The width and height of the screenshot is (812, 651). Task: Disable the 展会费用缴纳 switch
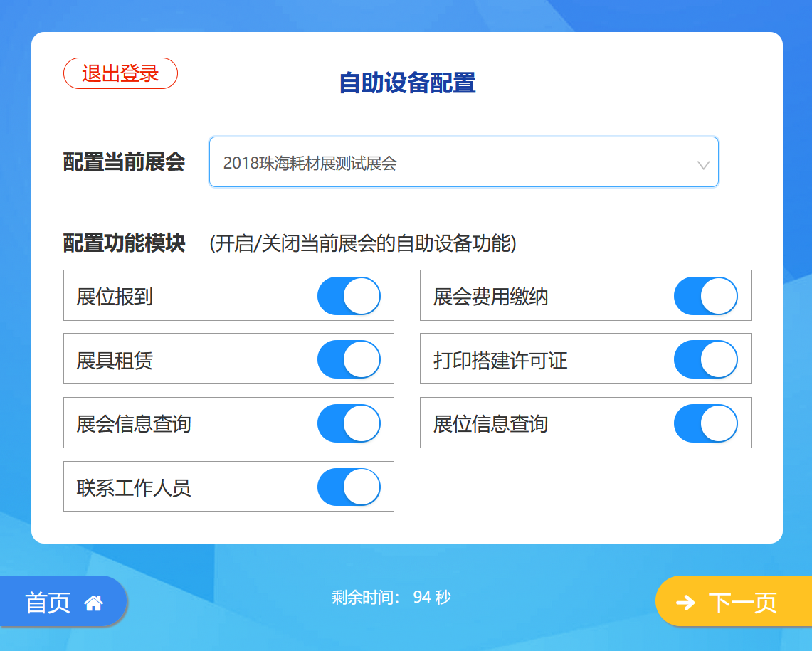pyautogui.click(x=706, y=296)
